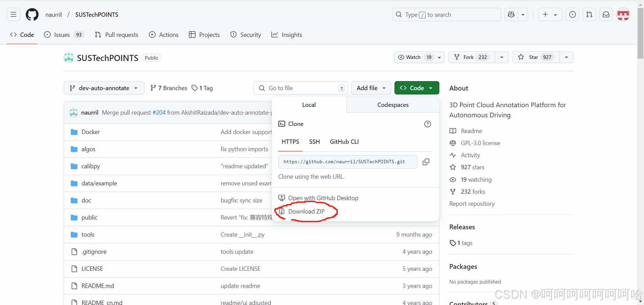Open the user avatar profile menu

coord(623,14)
